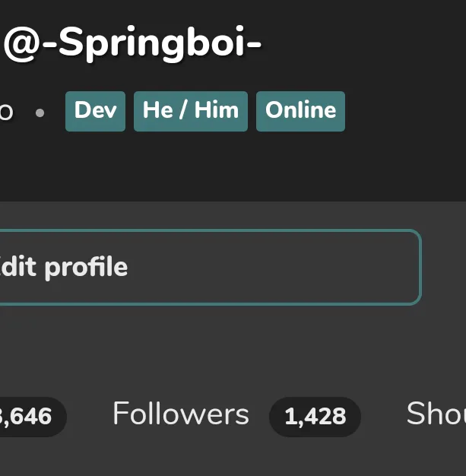Image resolution: width=466 pixels, height=476 pixels.
Task: Select the dark pill showing 1,428
Action: (315, 416)
